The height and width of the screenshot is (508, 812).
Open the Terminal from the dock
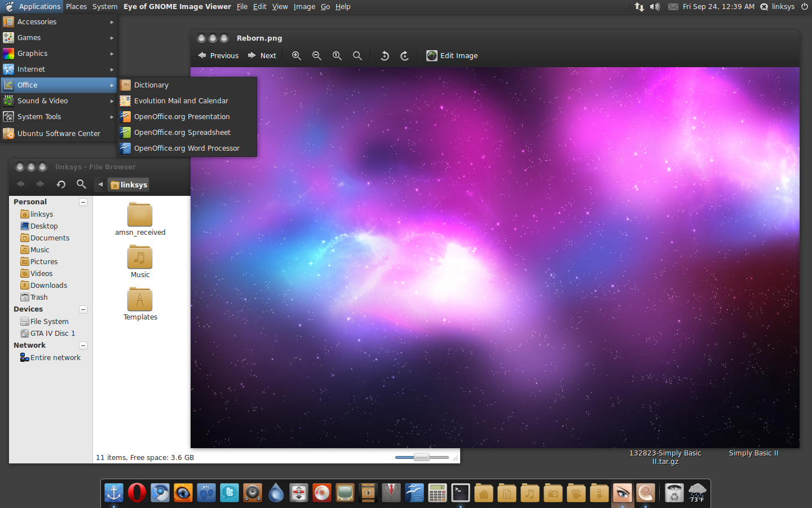click(461, 493)
